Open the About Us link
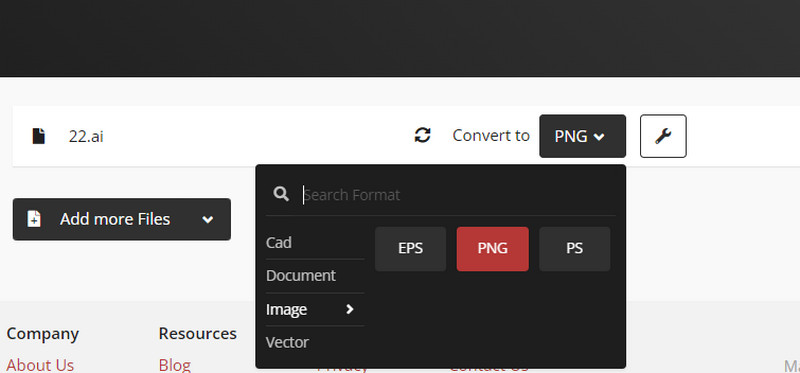Screen dimensions: 800x373 (40, 365)
